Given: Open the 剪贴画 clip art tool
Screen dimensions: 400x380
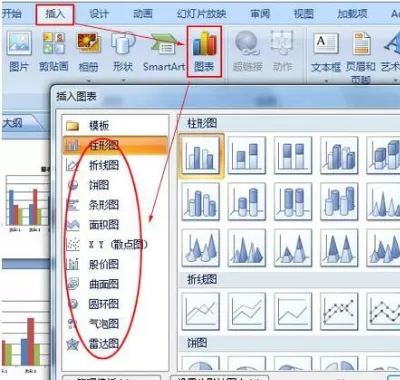Looking at the screenshot, I should pyautogui.click(x=54, y=52).
